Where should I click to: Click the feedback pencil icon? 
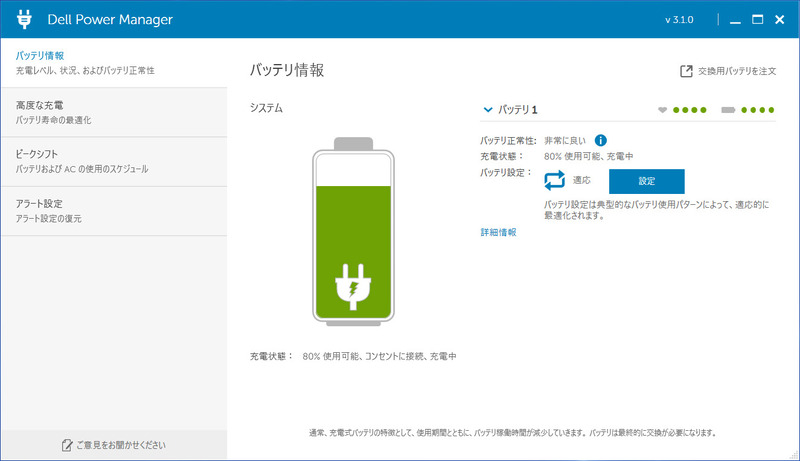pos(67,445)
